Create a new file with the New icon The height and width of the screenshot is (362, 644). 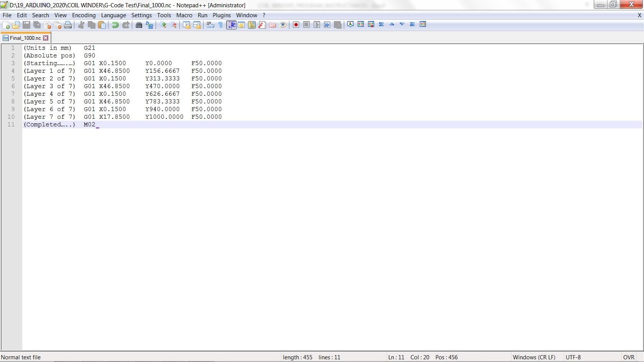pos(6,25)
